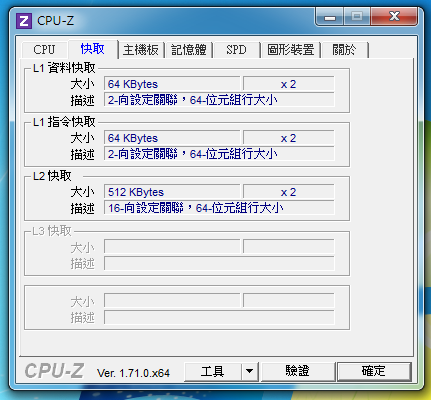
Task: Click the CPU-Z purple Z title icon
Action: coord(24,21)
